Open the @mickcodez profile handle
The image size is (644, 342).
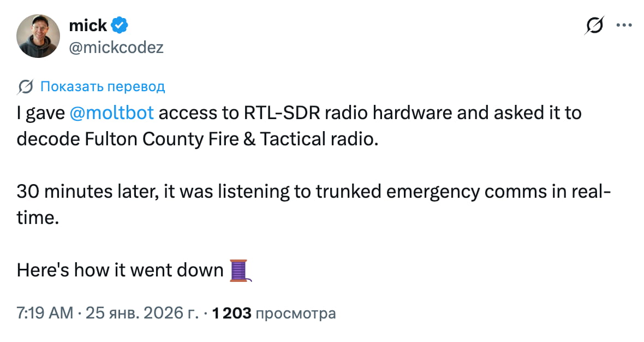(117, 48)
